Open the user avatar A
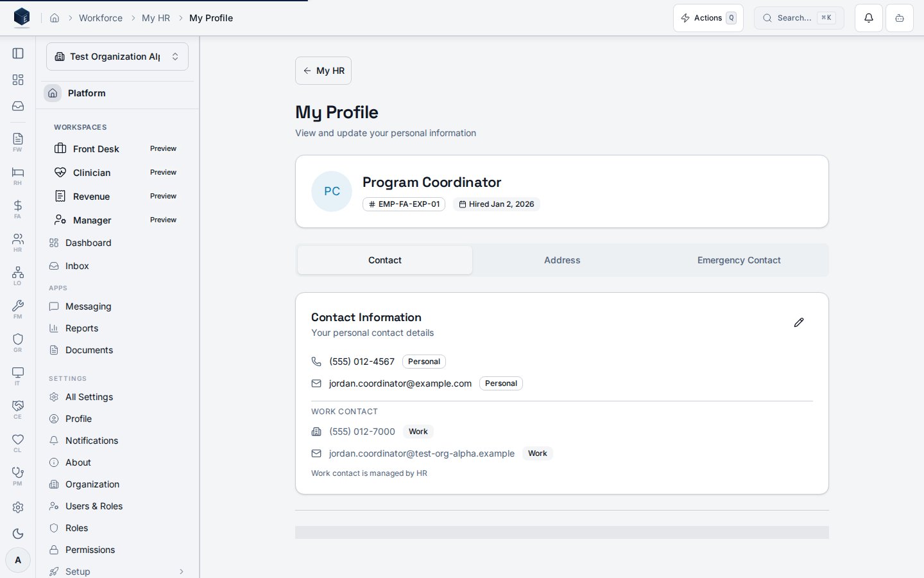Screen dimensions: 924x578 [18, 560]
